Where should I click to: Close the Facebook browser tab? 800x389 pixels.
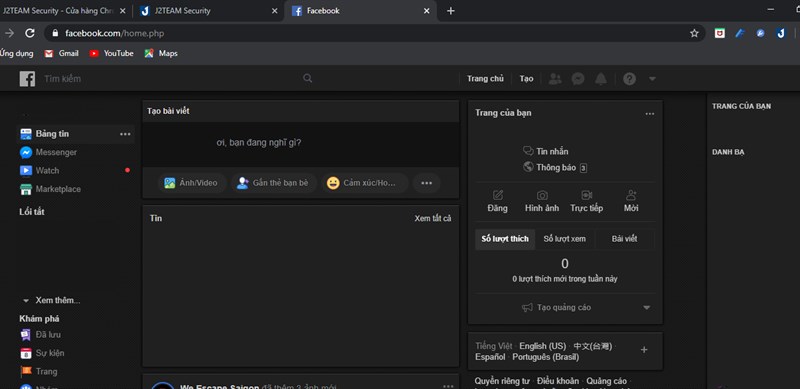coord(427,11)
